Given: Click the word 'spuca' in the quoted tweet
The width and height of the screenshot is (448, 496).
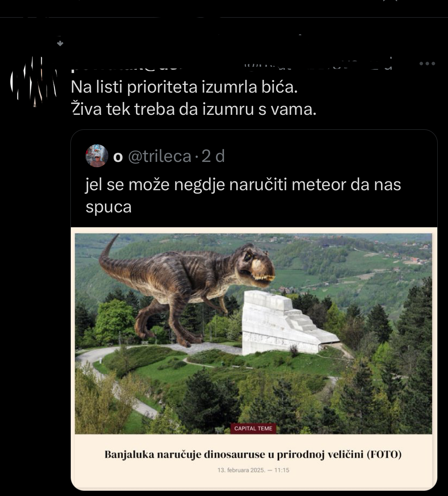Looking at the screenshot, I should point(109,207).
